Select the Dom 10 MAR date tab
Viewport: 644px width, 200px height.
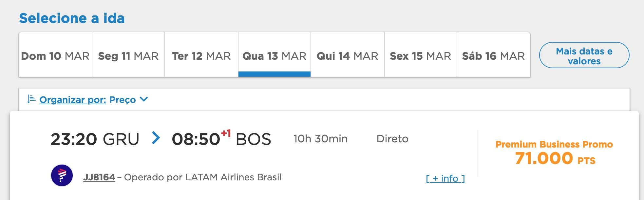pos(55,54)
